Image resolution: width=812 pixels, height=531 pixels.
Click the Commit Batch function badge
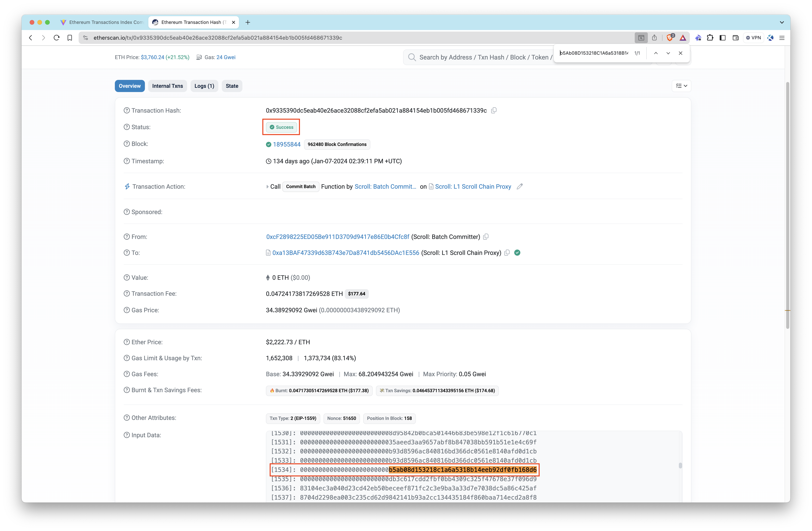[301, 186]
